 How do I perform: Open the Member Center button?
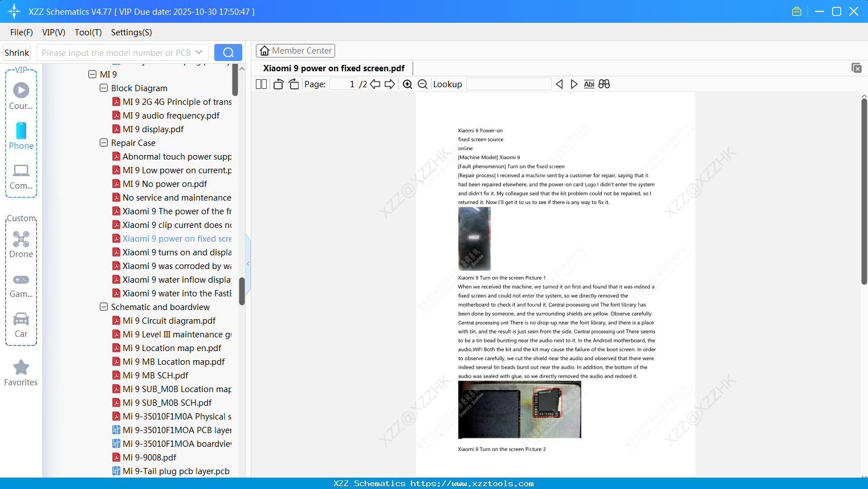point(295,51)
